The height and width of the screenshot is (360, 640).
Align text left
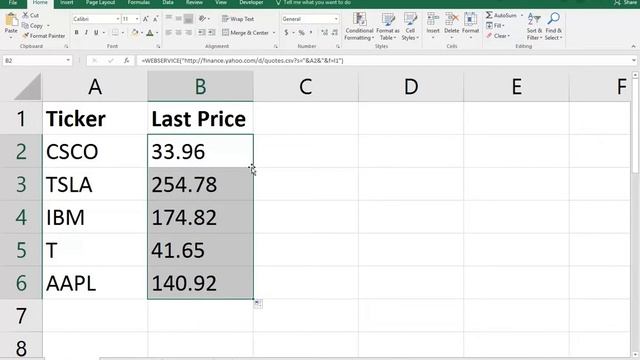click(169, 33)
